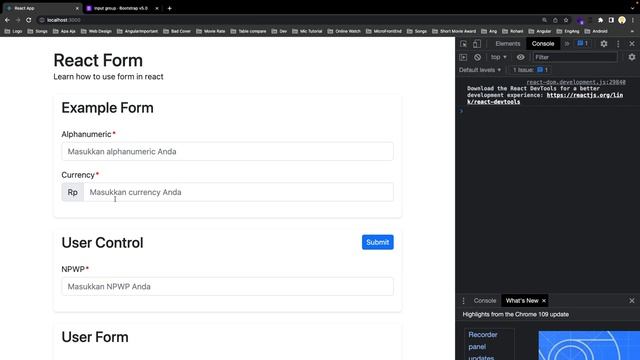This screenshot has width=640, height=360.
Task: Open DevTools settings gear in the top bar
Action: tap(604, 44)
